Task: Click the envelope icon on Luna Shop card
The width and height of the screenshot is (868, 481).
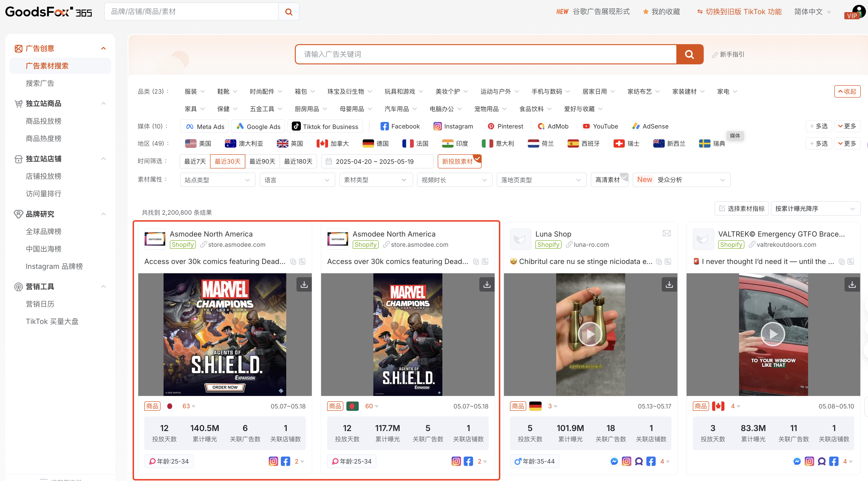Action: [x=667, y=233]
